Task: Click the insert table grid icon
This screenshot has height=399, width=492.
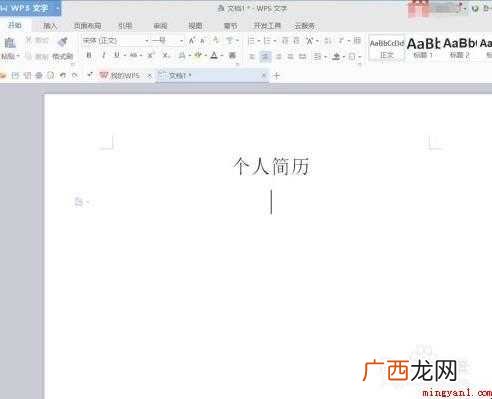Action: [x=357, y=41]
